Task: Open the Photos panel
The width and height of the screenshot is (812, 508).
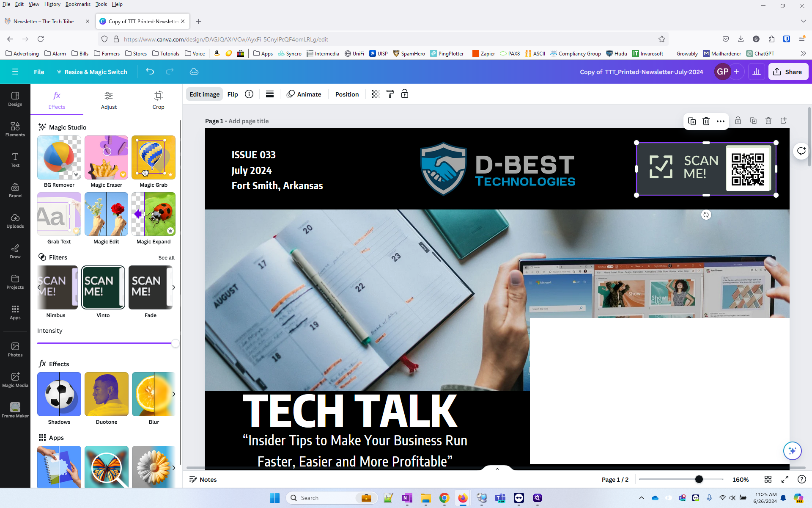Action: tap(15, 350)
